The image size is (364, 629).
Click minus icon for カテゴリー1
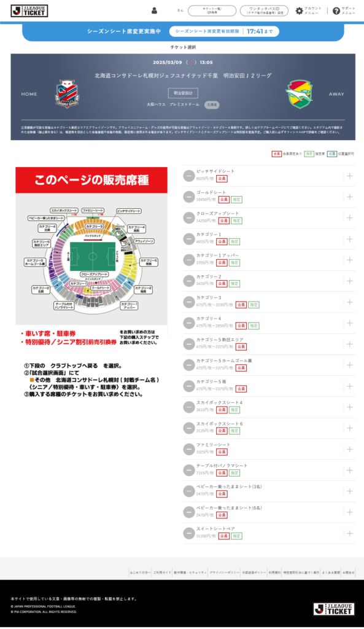tap(189, 239)
